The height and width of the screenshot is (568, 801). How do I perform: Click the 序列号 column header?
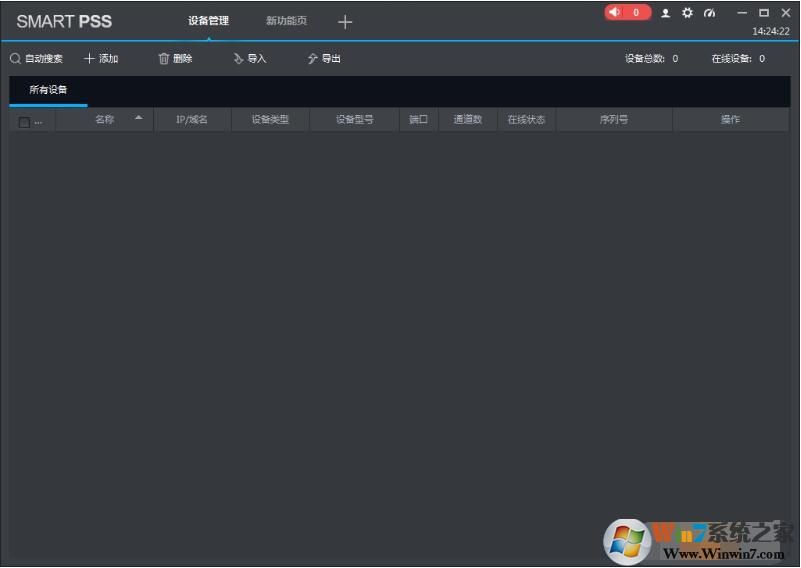pyautogui.click(x=614, y=120)
